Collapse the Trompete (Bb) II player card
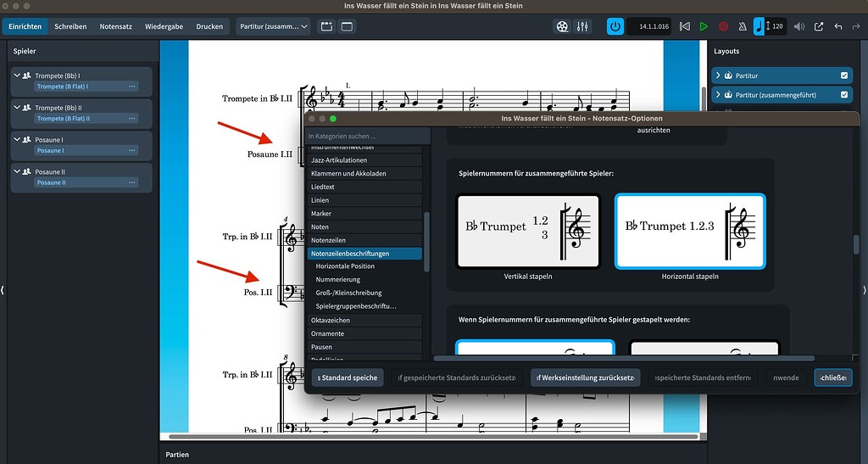This screenshot has height=464, width=868. point(17,108)
